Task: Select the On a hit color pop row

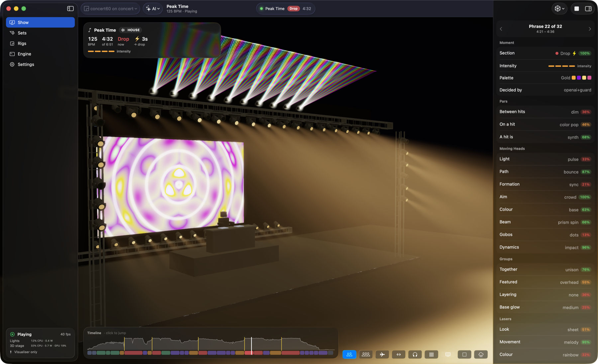Action: [545, 125]
